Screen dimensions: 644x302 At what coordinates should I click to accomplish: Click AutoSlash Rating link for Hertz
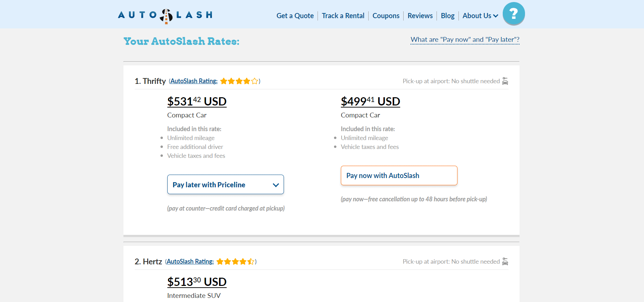point(190,262)
